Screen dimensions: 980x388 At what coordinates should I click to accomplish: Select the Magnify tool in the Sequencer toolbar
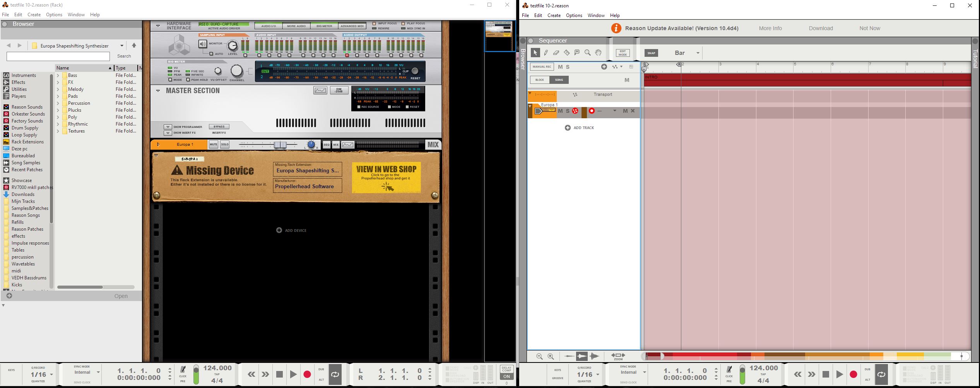click(587, 53)
